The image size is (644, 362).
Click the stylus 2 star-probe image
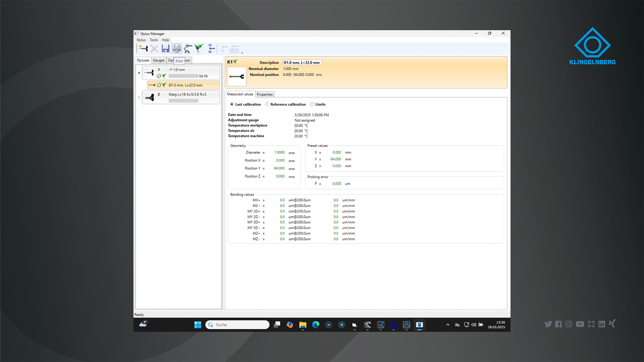pyautogui.click(x=150, y=98)
